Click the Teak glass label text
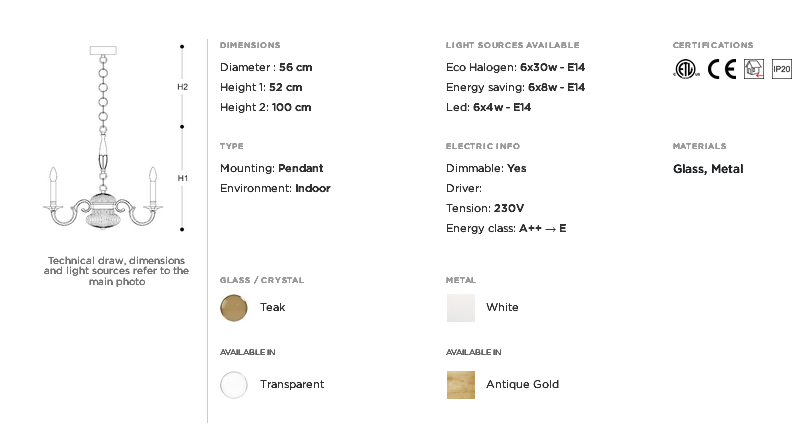 point(273,307)
